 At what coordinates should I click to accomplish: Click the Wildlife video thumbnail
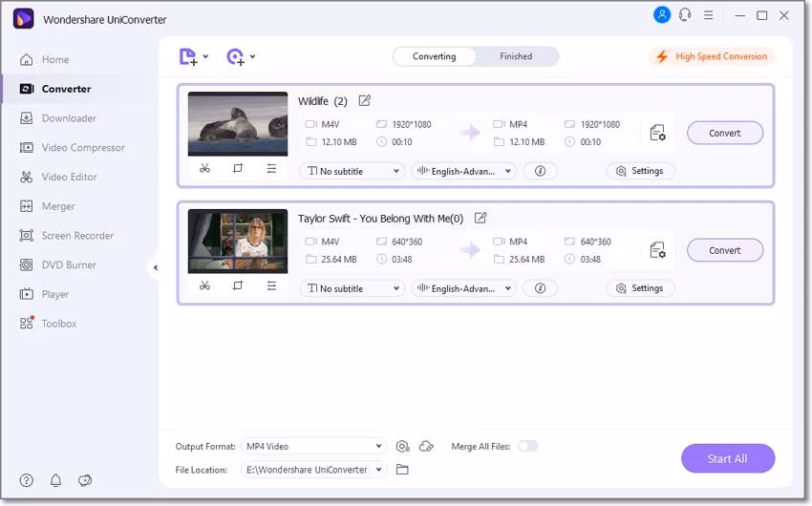pos(238,124)
